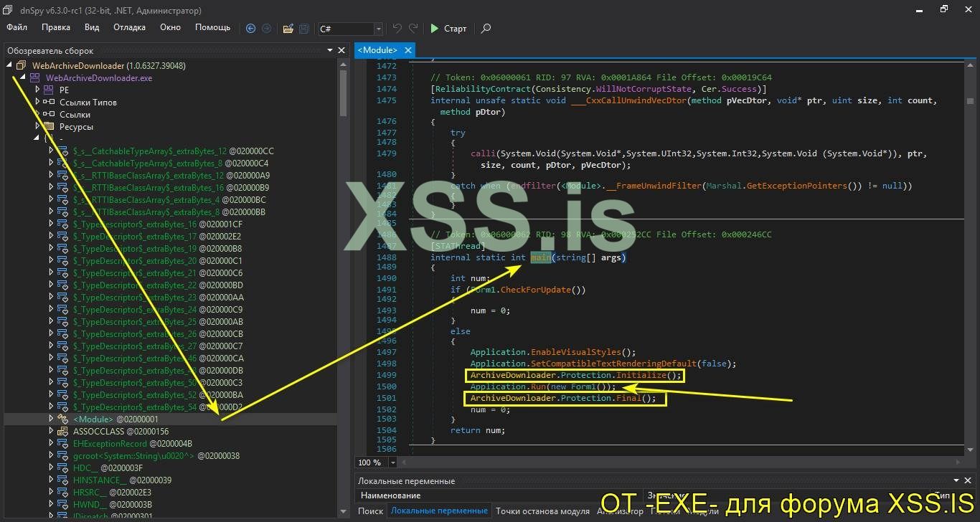Viewport: 980px width, 522px height.
Task: Open the Отладка menu
Action: [129, 27]
